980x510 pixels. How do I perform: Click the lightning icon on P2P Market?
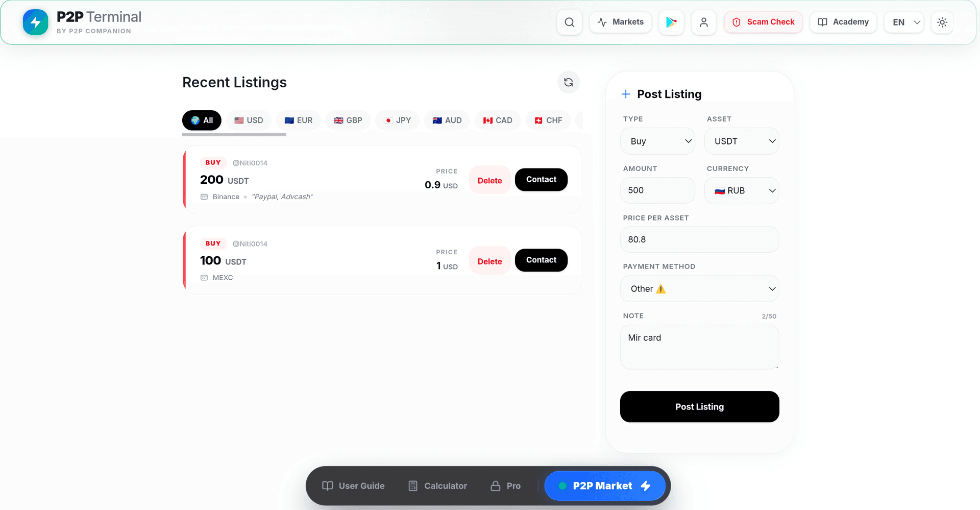646,486
